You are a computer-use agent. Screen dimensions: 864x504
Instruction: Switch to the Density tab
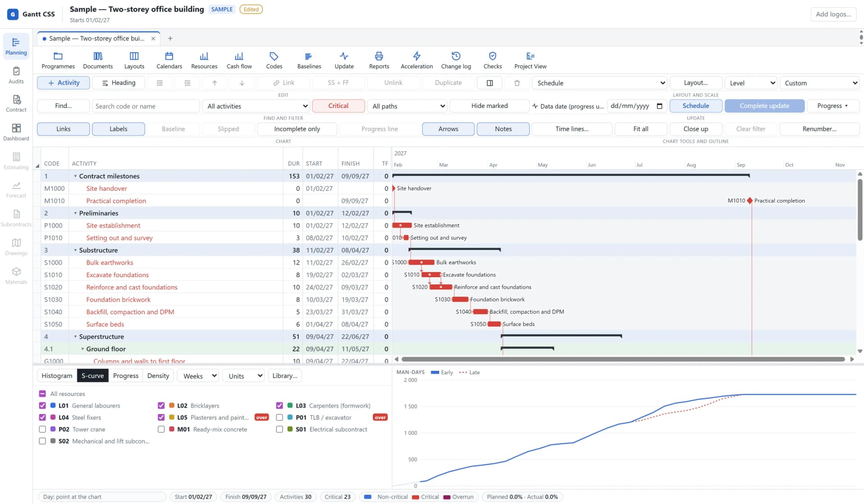(158, 376)
